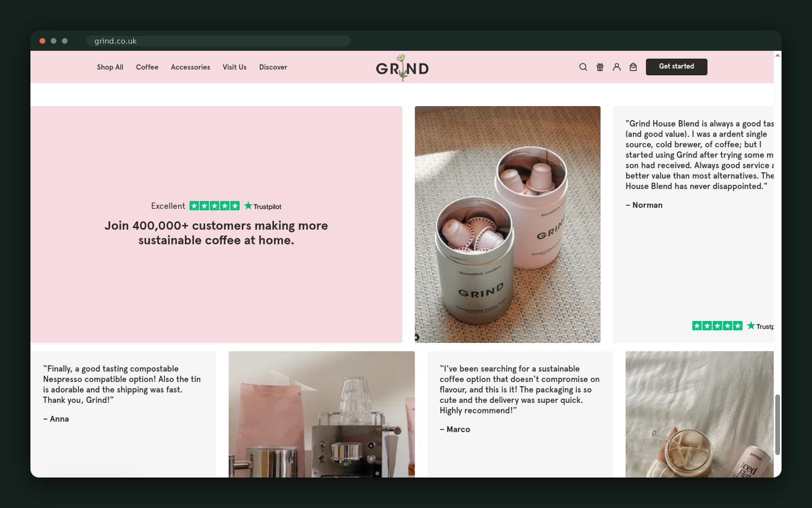The image size is (812, 508).
Task: Click the scrollbar up arrow
Action: (777, 55)
